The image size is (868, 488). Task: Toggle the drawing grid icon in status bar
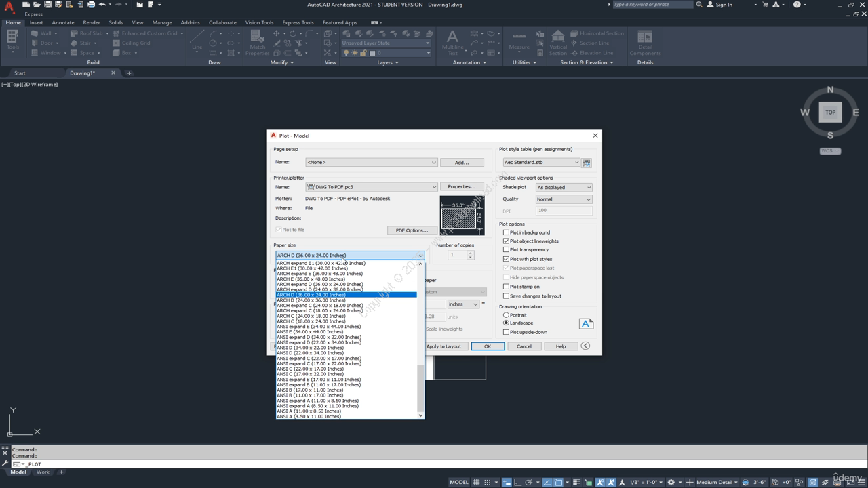coord(476,482)
